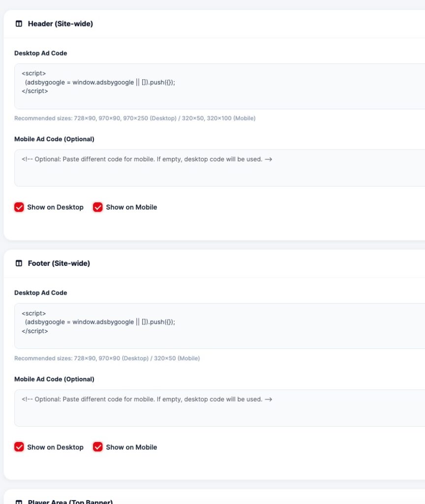Viewport: 425px width, 504px height.
Task: Click Footer's Mobile Ad Code (Optional) label
Action: 54,379
